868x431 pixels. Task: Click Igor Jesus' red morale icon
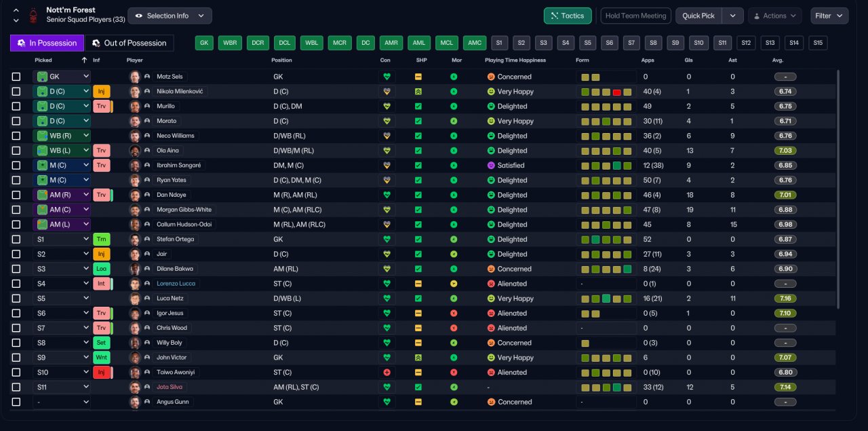(454, 313)
